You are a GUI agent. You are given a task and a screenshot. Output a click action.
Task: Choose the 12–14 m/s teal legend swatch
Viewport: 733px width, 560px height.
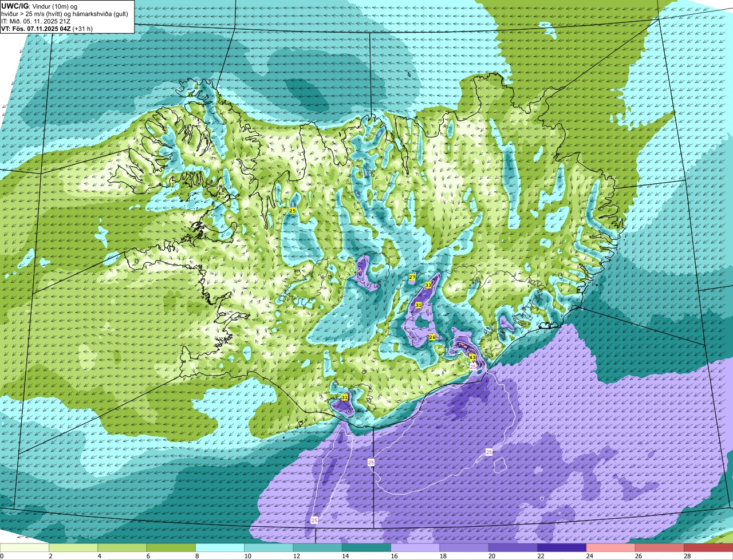pyautogui.click(x=317, y=548)
